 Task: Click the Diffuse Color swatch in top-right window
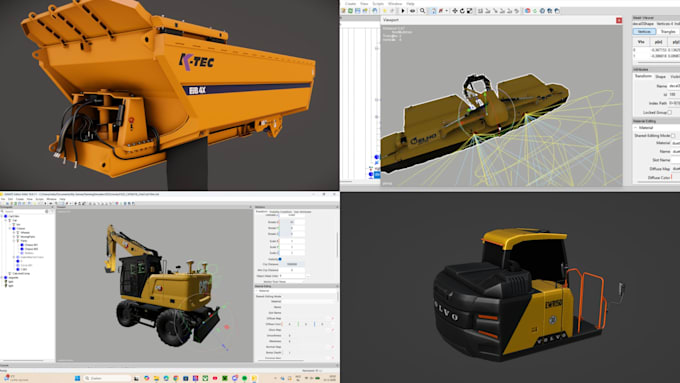(x=672, y=177)
